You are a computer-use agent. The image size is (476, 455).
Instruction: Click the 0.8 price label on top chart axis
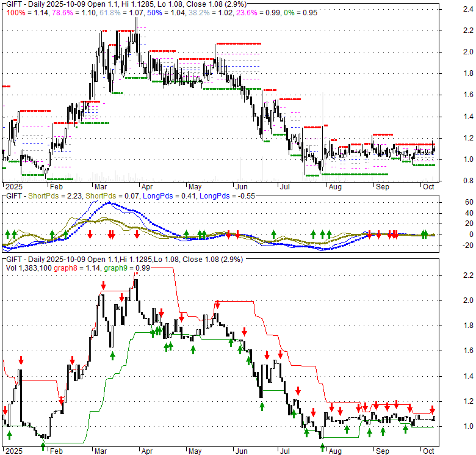point(468,181)
